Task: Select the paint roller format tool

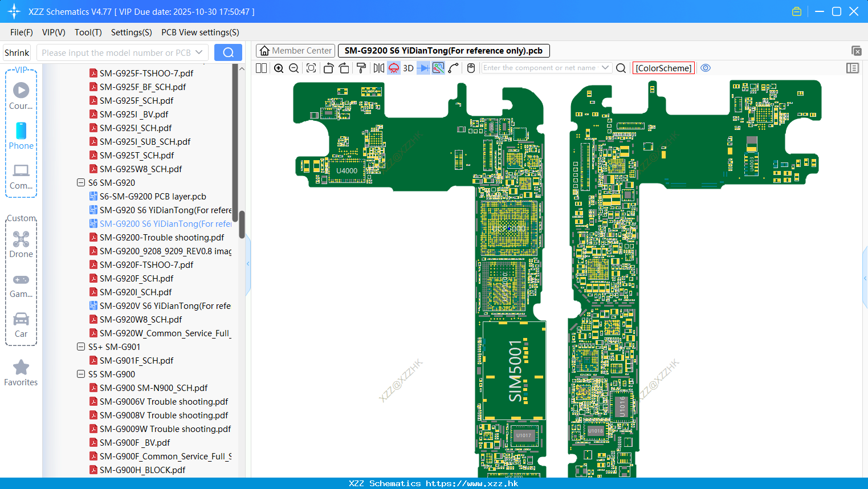Action: [x=361, y=68]
